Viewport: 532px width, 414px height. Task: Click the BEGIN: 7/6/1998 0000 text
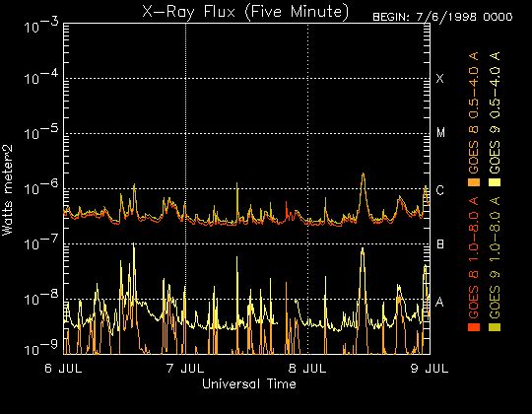click(x=442, y=17)
